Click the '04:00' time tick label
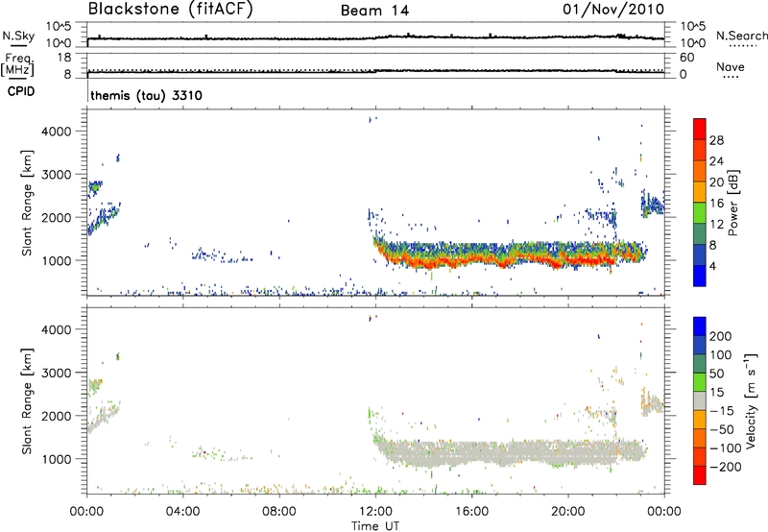 pos(182,512)
